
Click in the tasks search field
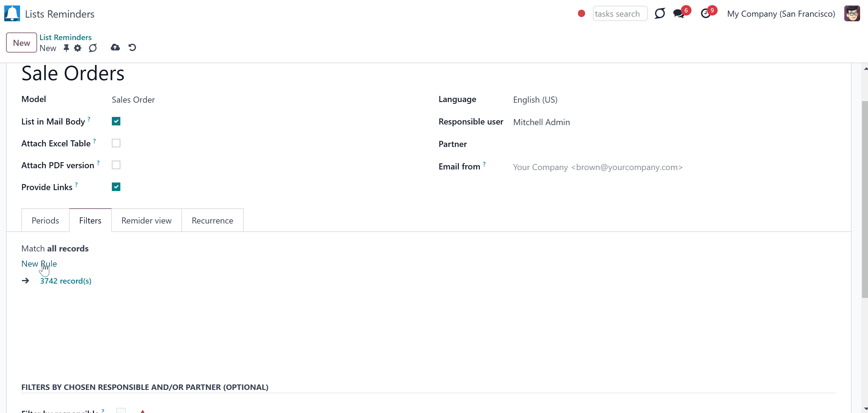(x=620, y=14)
